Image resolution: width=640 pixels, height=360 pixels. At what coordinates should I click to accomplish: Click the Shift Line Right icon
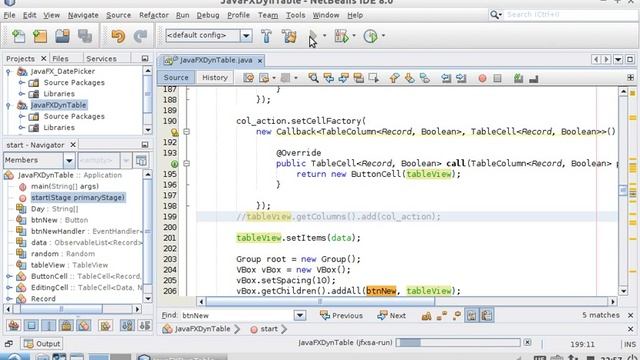tap(461, 78)
